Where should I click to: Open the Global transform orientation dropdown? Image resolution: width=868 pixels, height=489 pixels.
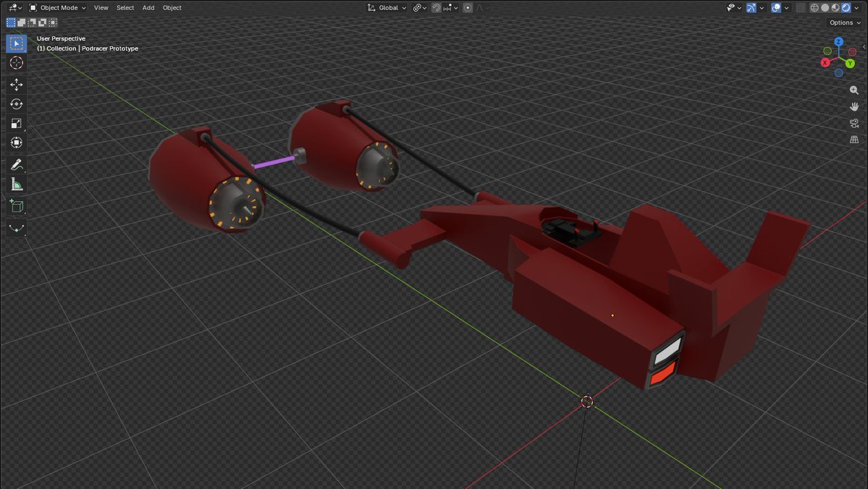[x=387, y=8]
